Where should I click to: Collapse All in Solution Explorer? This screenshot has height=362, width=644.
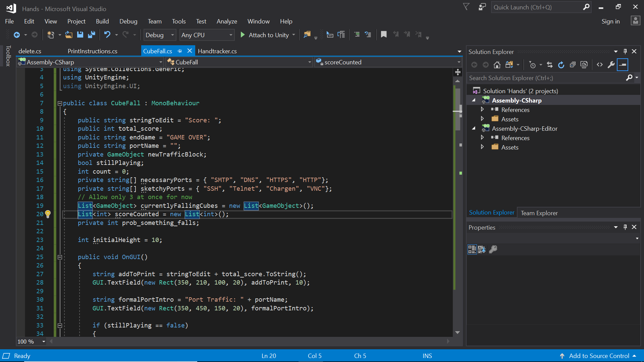(x=573, y=65)
